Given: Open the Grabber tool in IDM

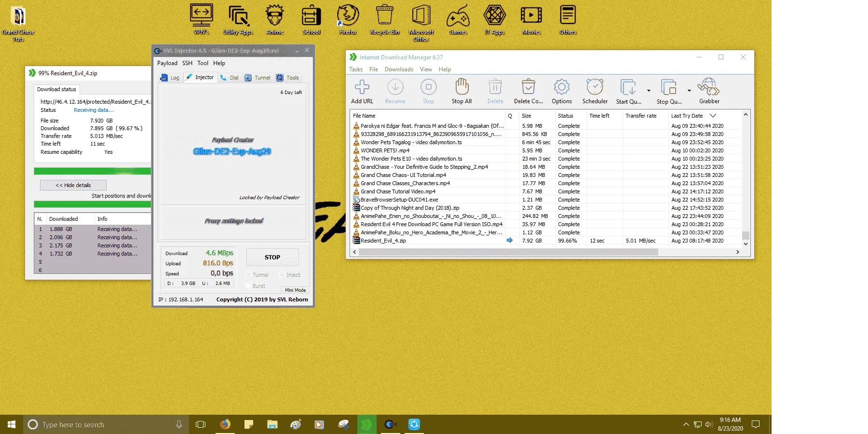Looking at the screenshot, I should coord(709,91).
